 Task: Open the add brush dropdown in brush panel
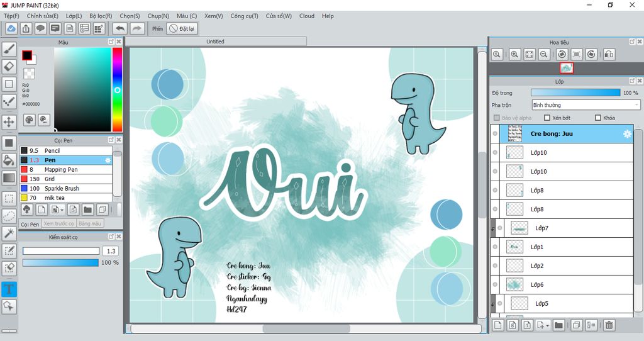point(57,210)
